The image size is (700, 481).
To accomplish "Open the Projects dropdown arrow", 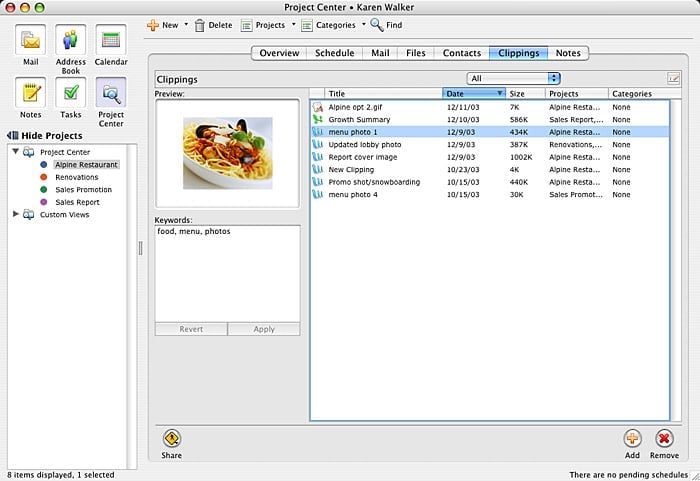I will [x=293, y=25].
